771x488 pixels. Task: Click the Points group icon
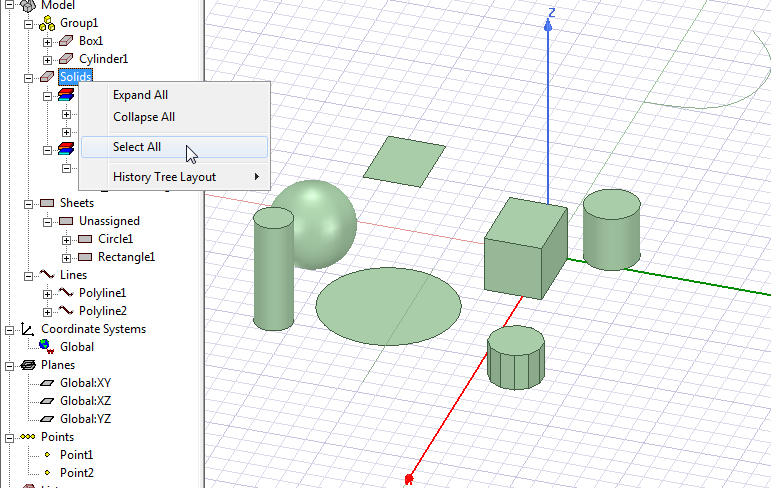(x=28, y=437)
